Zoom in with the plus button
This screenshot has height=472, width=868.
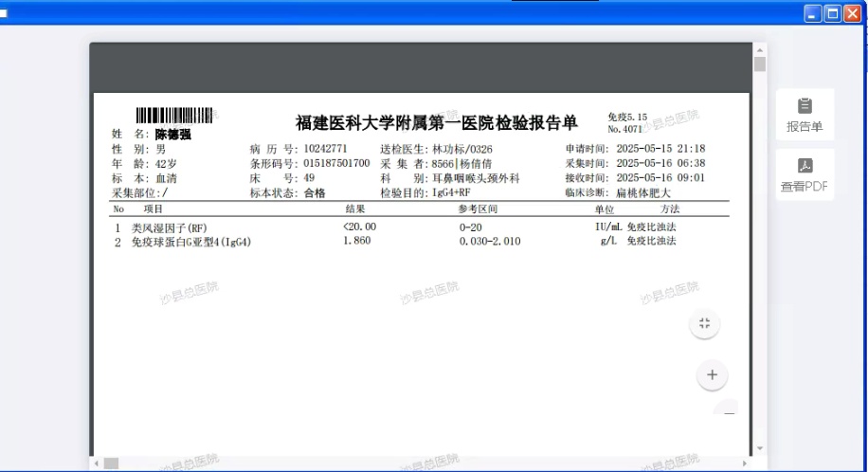tap(712, 375)
